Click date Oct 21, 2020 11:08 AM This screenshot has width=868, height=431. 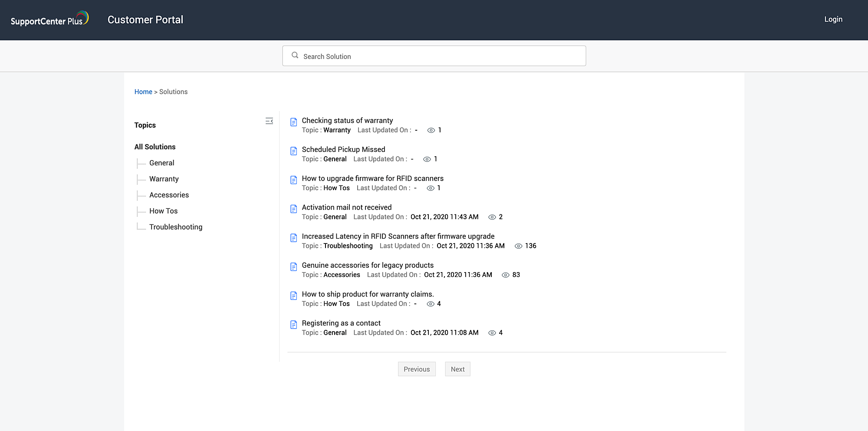coord(444,332)
